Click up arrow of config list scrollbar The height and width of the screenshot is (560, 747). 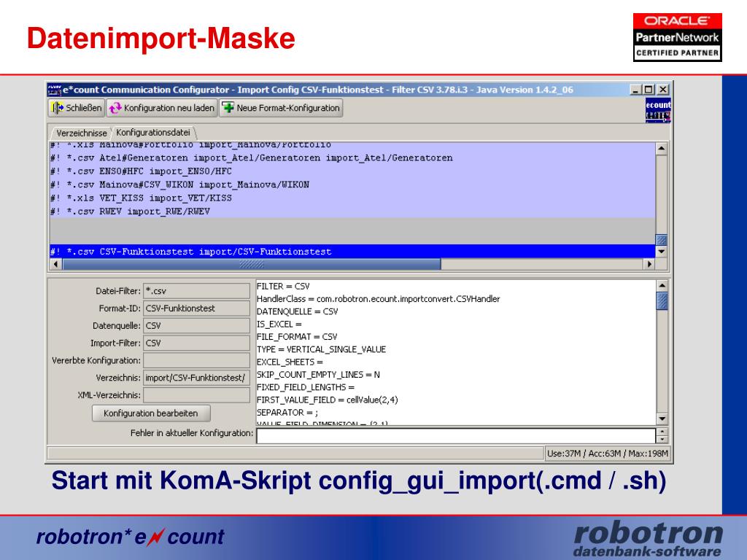tap(661, 149)
